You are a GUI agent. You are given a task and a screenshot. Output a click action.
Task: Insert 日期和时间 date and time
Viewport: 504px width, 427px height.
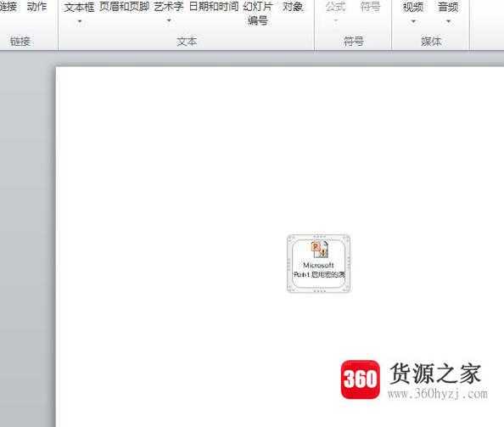click(x=214, y=7)
